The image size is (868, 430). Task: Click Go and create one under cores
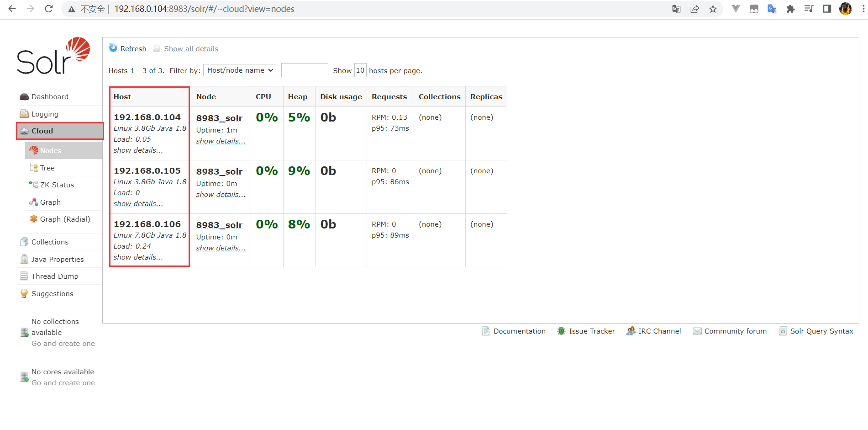click(63, 382)
